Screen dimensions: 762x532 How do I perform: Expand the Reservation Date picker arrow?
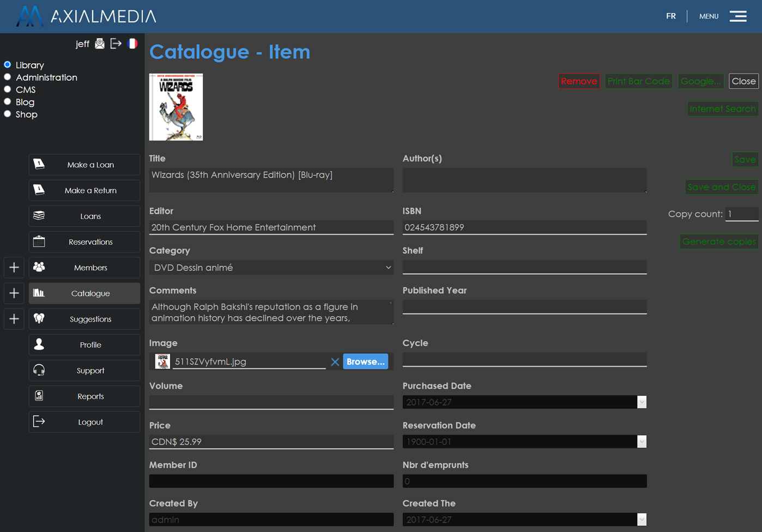[x=642, y=442]
